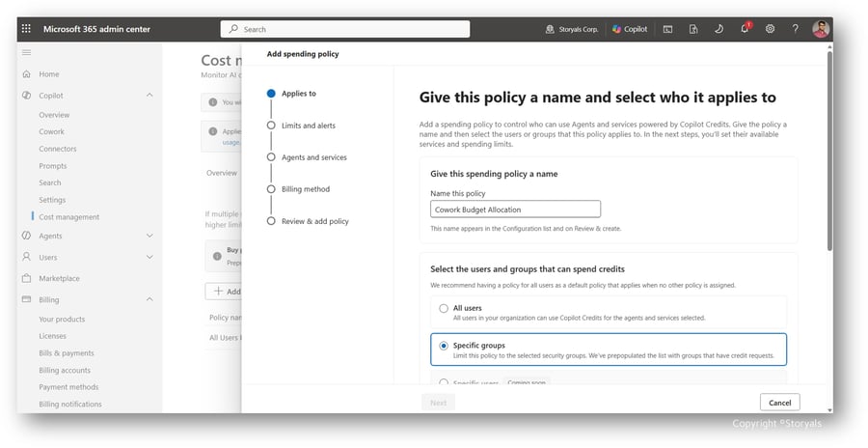Open Licenses under Billing
The width and height of the screenshot is (868, 448).
[53, 336]
